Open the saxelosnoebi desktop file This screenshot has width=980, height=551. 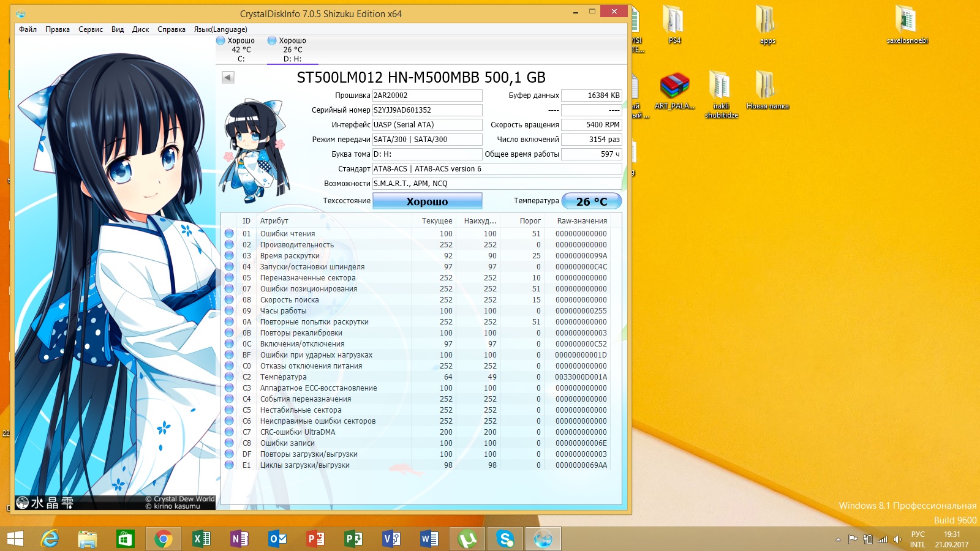tap(907, 24)
